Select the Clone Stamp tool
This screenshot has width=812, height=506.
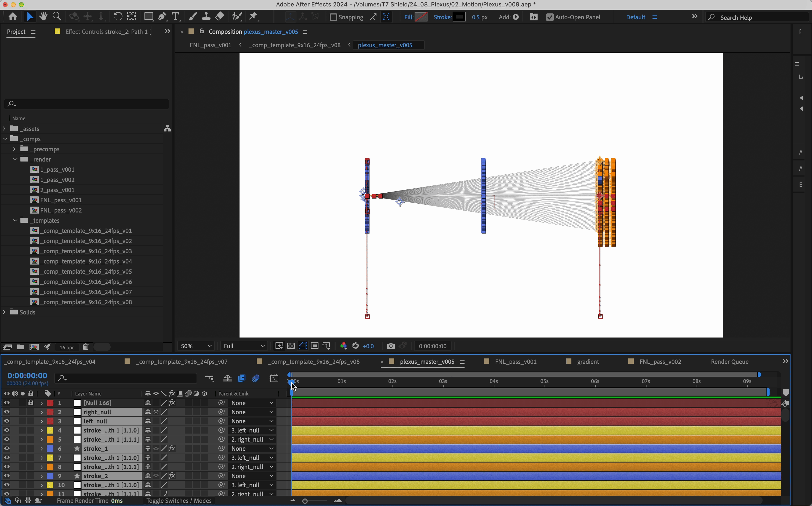click(x=206, y=16)
